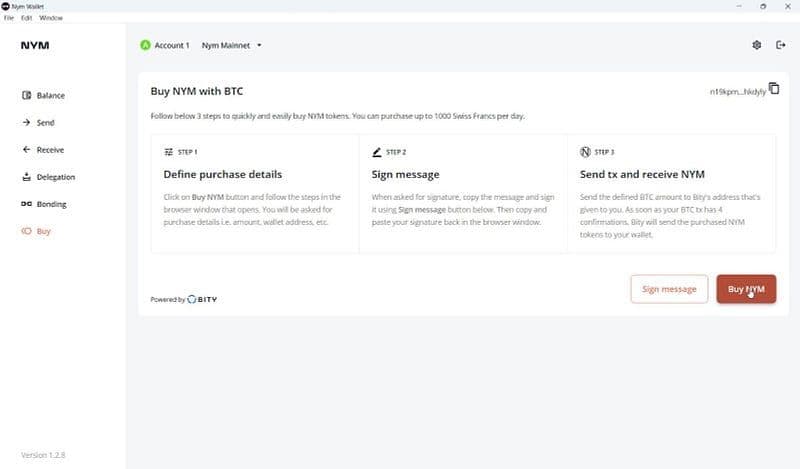Click the Balance wallet icon in sidebar

[26, 96]
